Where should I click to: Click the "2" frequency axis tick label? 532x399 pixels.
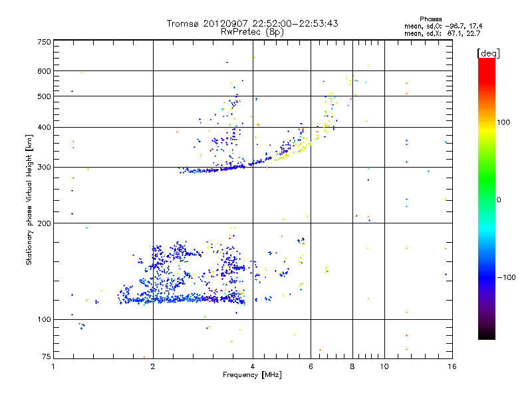[x=153, y=366]
